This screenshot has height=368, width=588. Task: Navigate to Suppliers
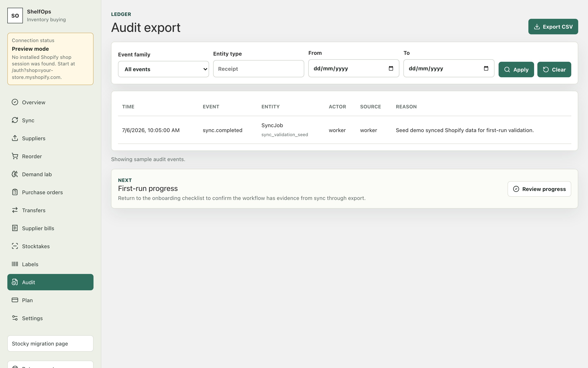50,138
